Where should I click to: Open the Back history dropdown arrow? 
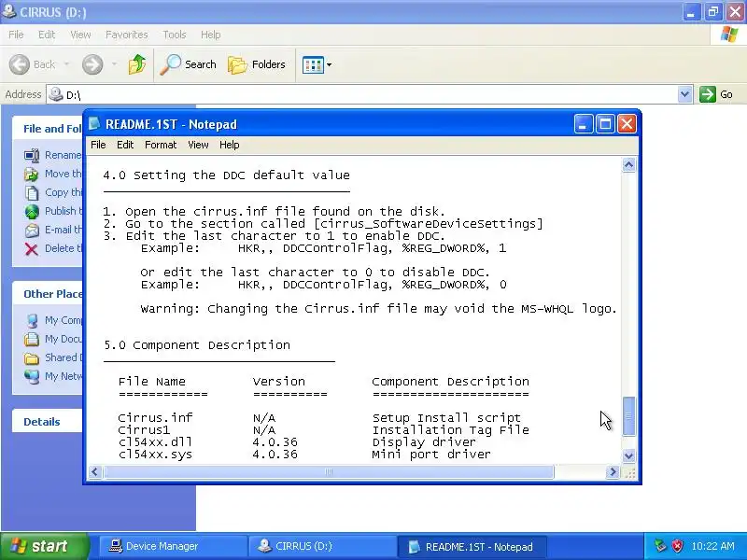coord(66,64)
